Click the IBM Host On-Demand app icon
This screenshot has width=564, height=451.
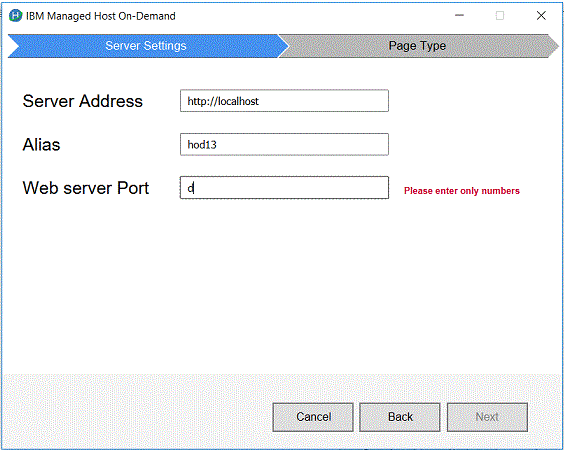click(x=15, y=16)
